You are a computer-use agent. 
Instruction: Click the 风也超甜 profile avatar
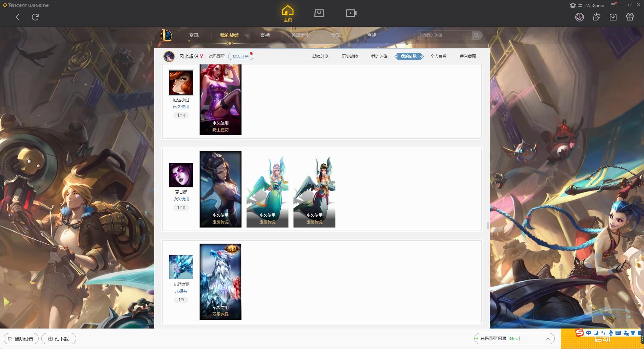169,56
